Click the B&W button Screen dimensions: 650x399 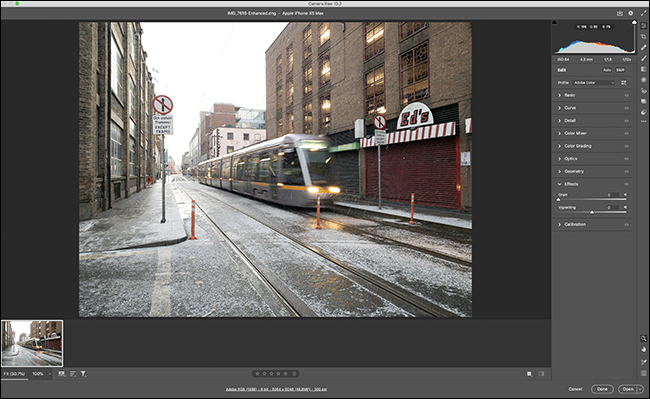pos(620,70)
